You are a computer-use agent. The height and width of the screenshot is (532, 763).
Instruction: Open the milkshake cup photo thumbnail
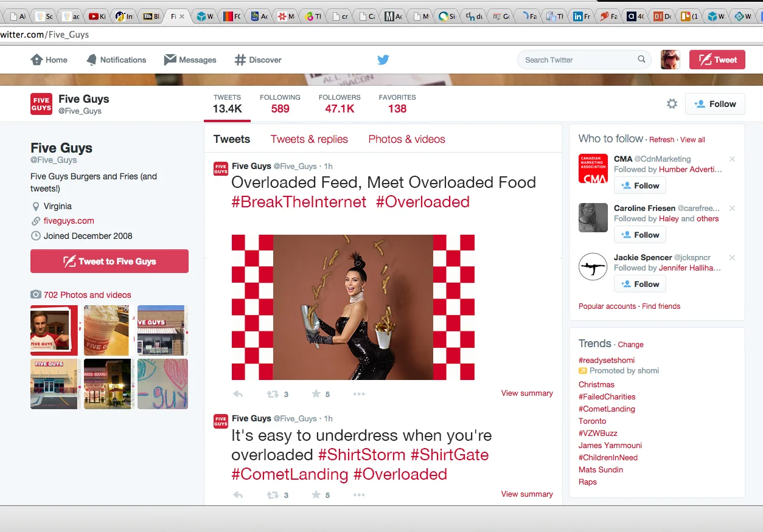pos(106,330)
